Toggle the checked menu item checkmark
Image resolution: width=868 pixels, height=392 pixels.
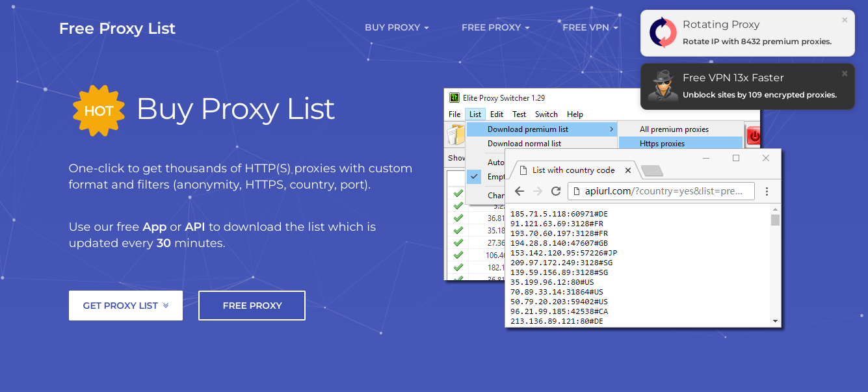point(474,176)
